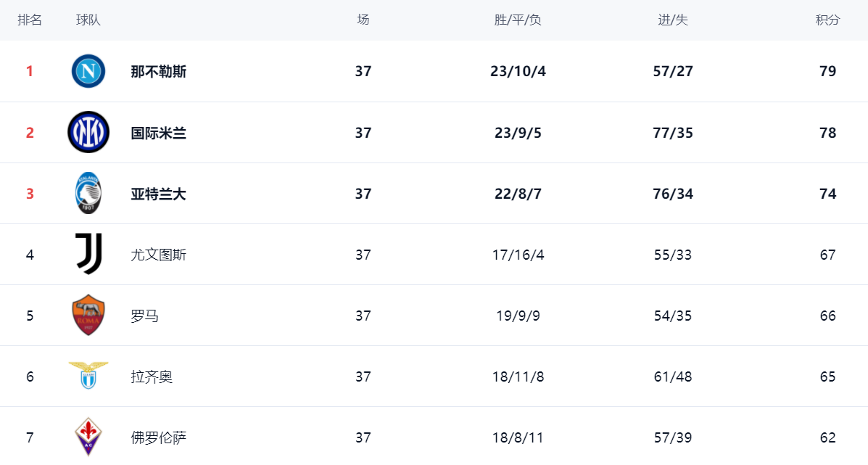The image size is (868, 465).
Task: Click the 球队 column header
Action: point(88,20)
